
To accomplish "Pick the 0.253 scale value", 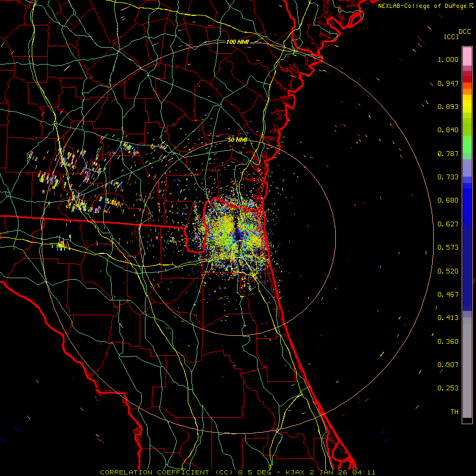I will (448, 388).
